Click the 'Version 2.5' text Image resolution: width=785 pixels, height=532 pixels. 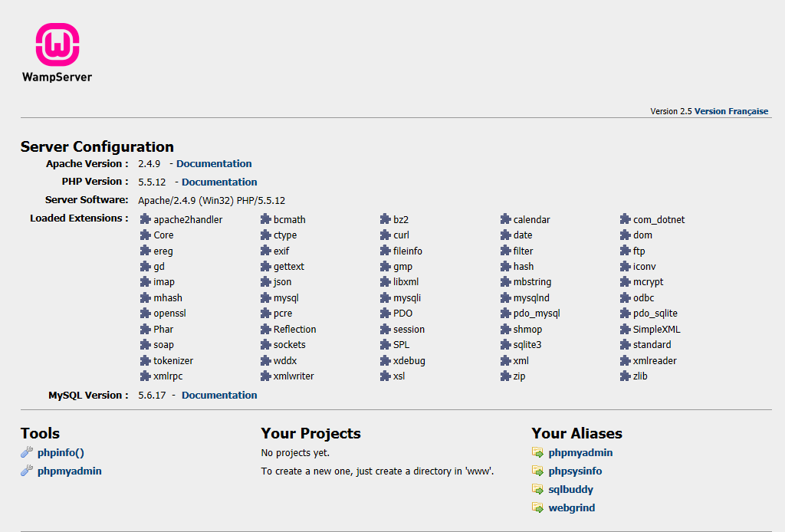click(x=671, y=111)
